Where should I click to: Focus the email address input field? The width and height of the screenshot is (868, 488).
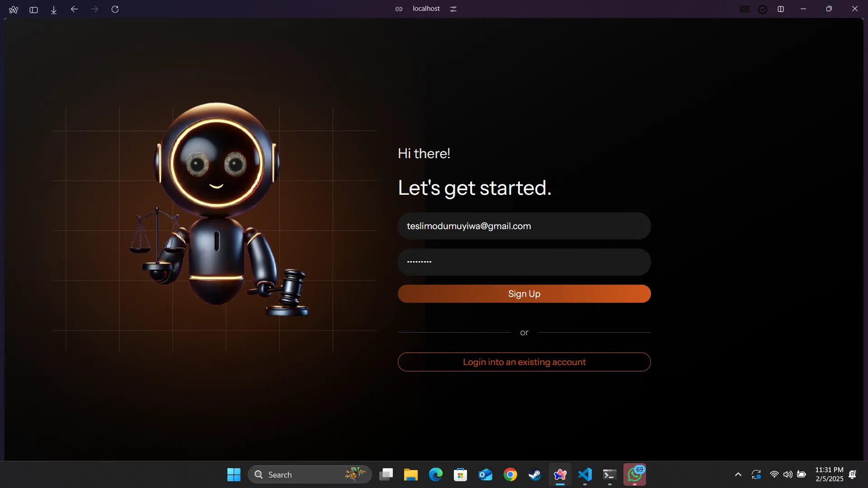pyautogui.click(x=524, y=226)
